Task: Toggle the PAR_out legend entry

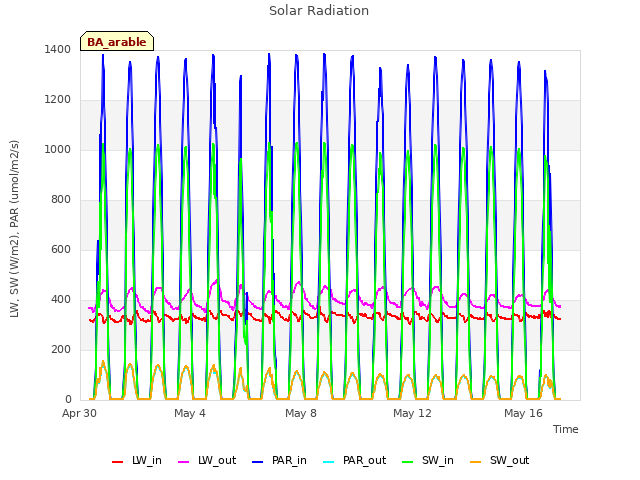Action: (355, 460)
